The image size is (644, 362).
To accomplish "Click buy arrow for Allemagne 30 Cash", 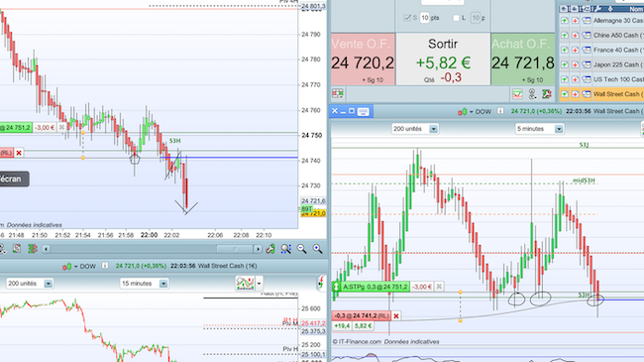I will 565,21.
